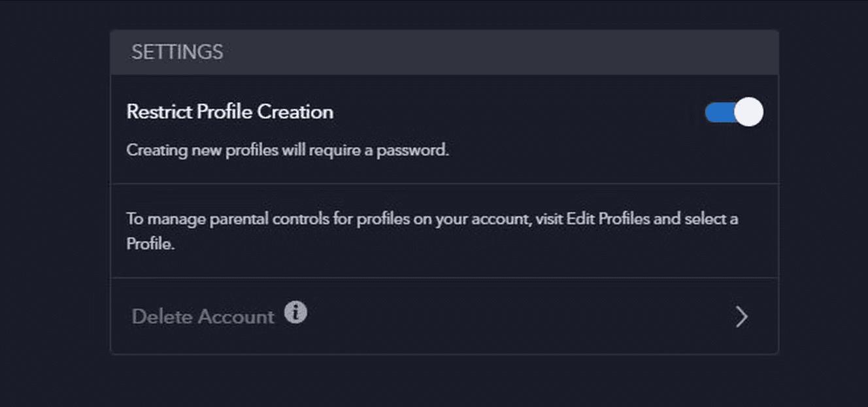
Task: Click the right chevron in Delete Account row
Action: [741, 317]
